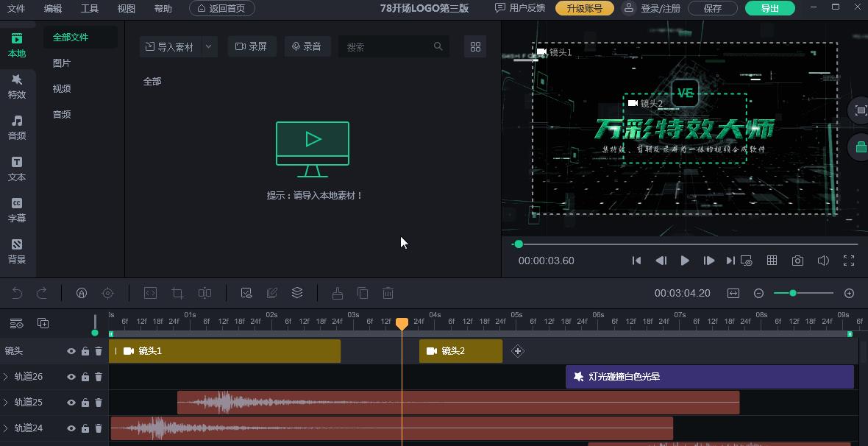
Task: Click the 录音 audio record button
Action: click(307, 47)
